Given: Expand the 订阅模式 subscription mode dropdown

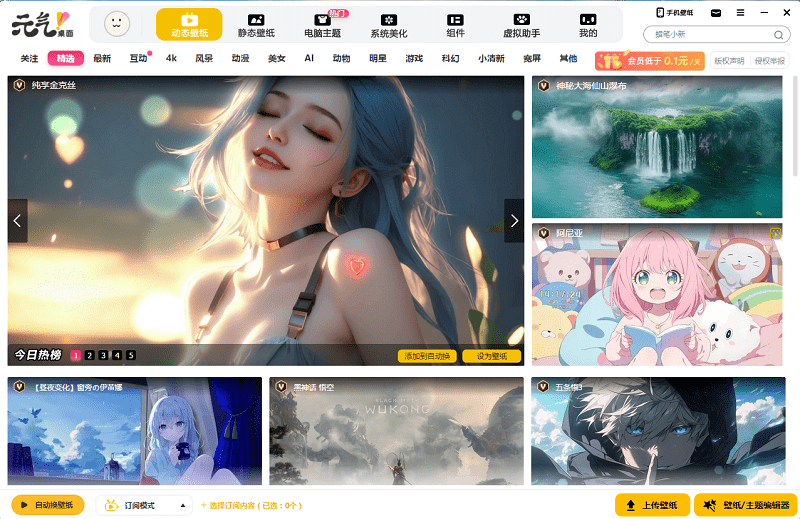Looking at the screenshot, I should [183, 505].
